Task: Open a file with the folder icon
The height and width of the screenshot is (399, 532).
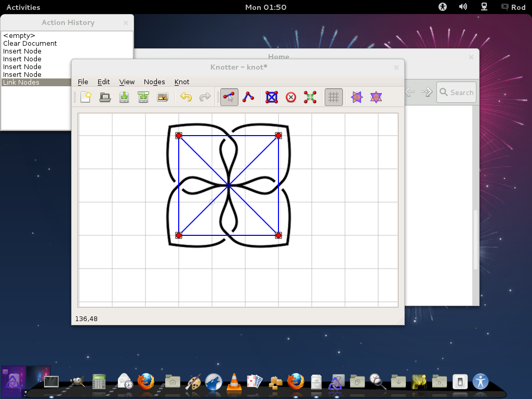Action: tap(105, 97)
